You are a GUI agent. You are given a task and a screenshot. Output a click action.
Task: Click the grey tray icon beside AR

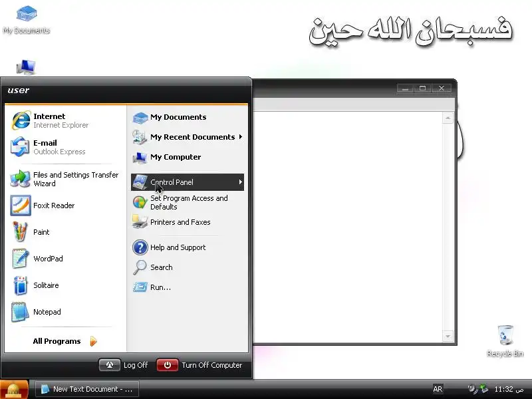pos(472,389)
